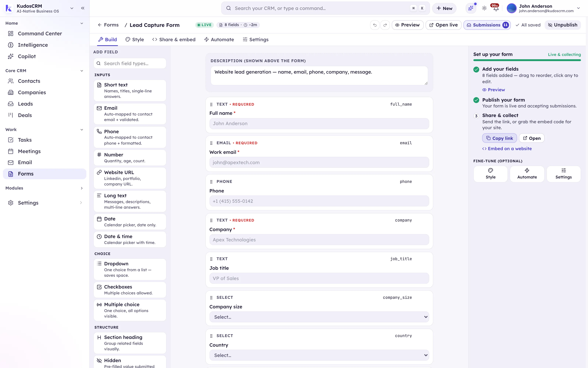
Task: Click the Preview button in header
Action: coord(408,25)
